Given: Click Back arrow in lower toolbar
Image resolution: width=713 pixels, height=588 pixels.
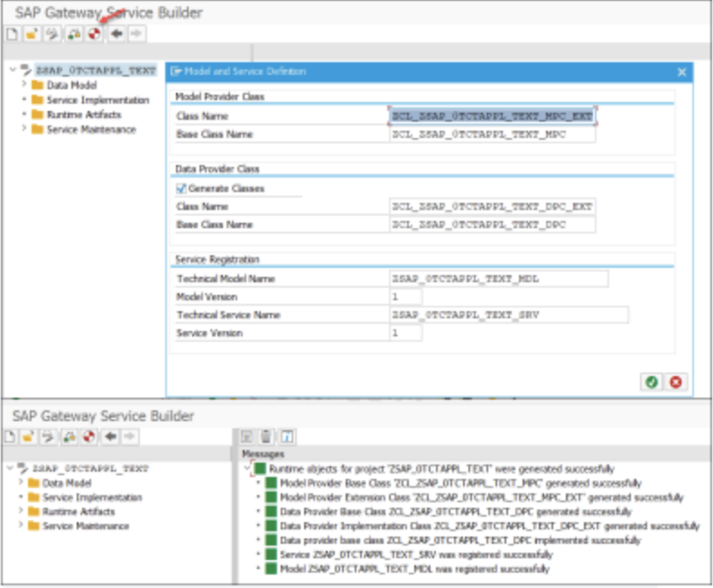Looking at the screenshot, I should pyautogui.click(x=110, y=436).
